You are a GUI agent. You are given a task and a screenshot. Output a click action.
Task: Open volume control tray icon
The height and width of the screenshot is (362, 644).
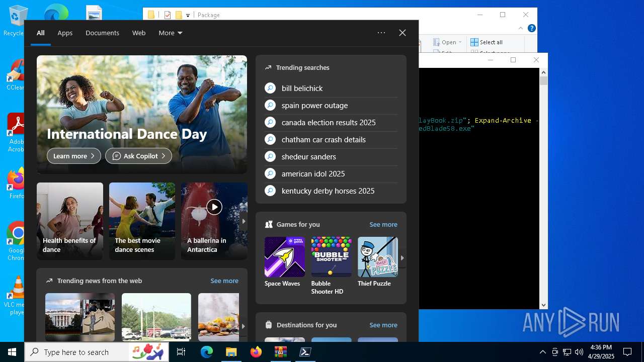[x=579, y=352]
